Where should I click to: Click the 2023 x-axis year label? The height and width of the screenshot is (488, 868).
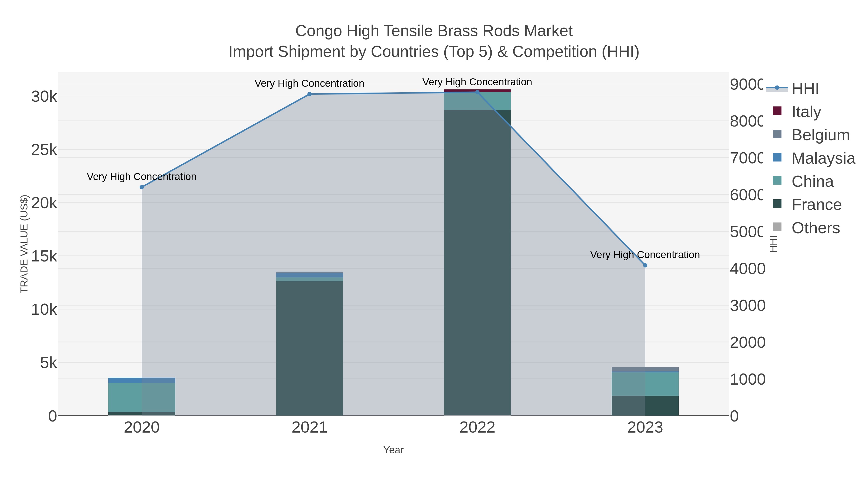pos(645,428)
